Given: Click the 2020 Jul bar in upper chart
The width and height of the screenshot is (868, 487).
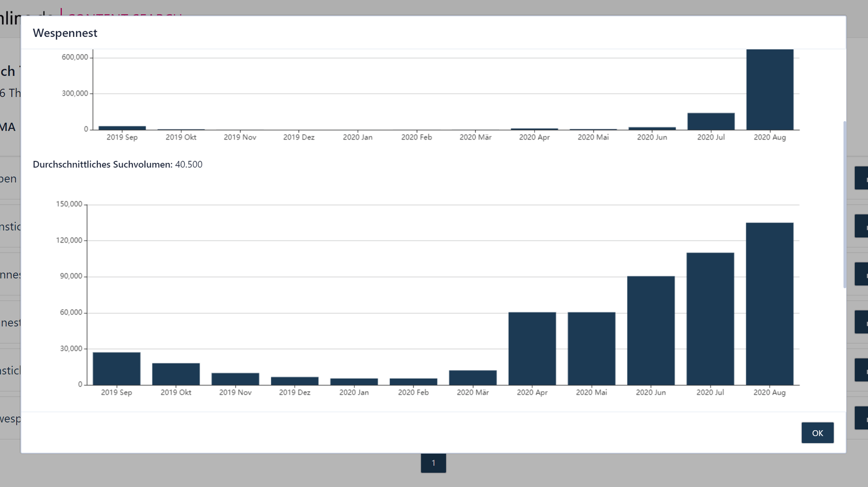Looking at the screenshot, I should (x=711, y=122).
